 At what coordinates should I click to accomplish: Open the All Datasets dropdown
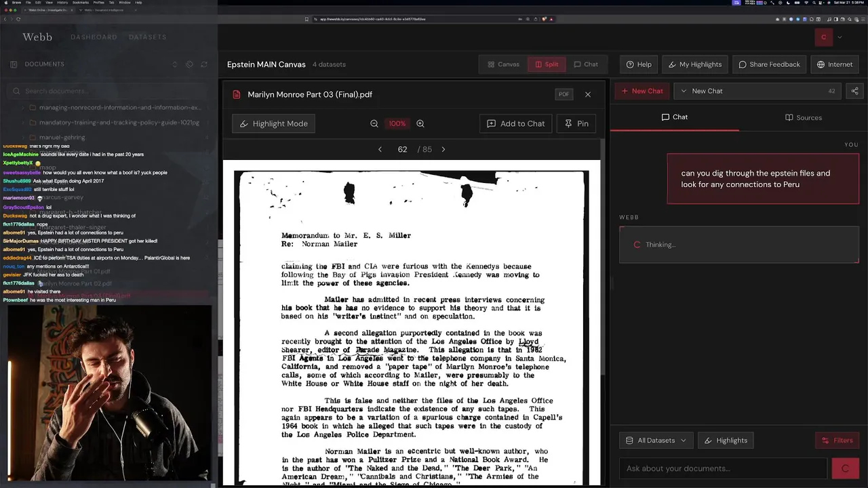tap(656, 441)
